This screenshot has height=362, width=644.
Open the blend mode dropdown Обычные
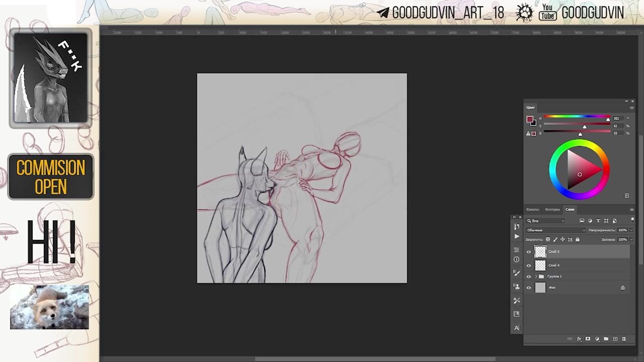pyautogui.click(x=555, y=230)
